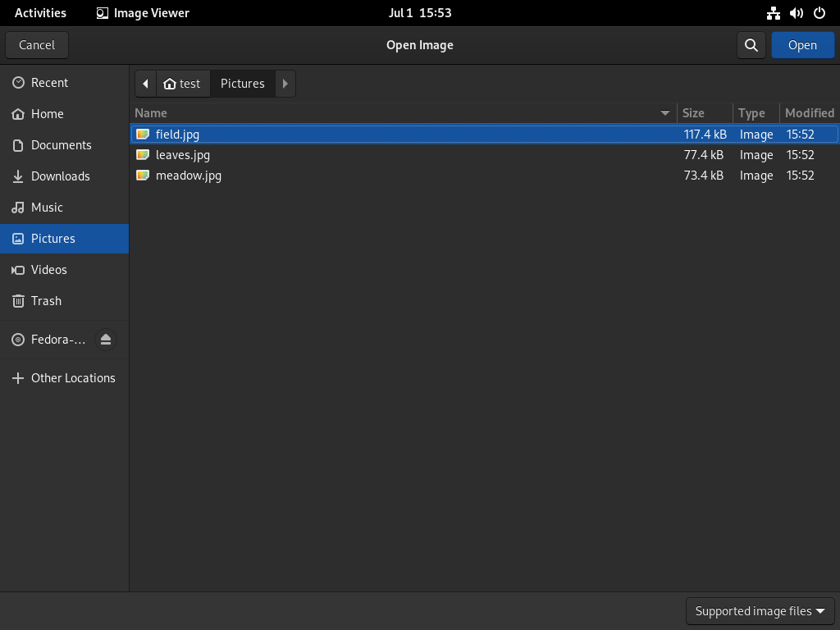Eject the Fedora volume
840x630 pixels.
[106, 340]
